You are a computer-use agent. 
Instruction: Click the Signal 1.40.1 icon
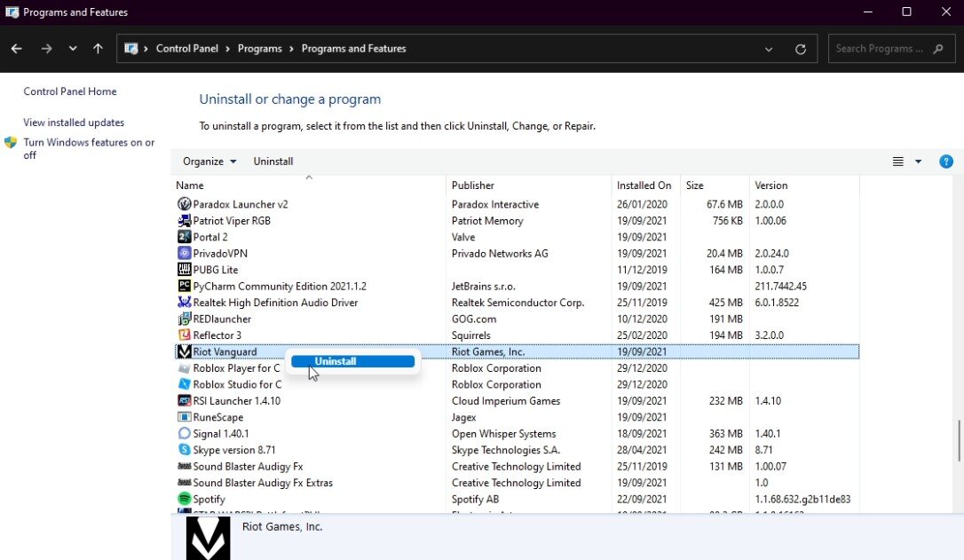pos(185,434)
